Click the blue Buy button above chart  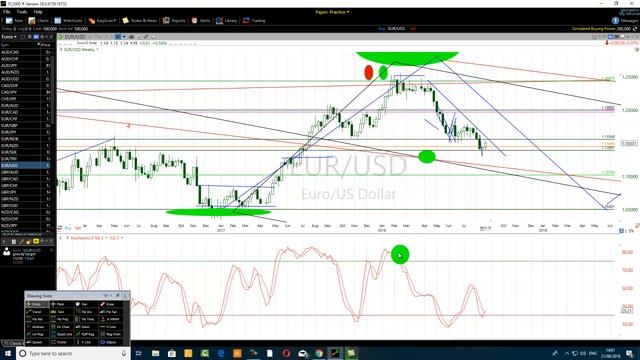coord(382,29)
